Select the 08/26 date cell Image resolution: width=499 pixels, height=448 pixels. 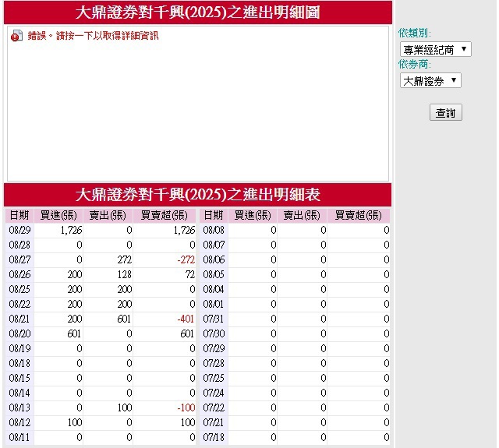[x=19, y=274]
